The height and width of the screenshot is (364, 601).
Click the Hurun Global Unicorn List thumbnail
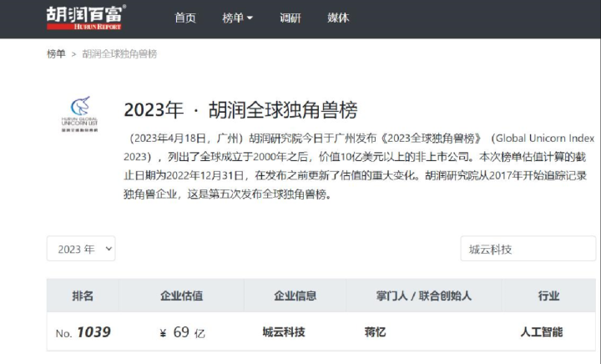click(x=80, y=114)
